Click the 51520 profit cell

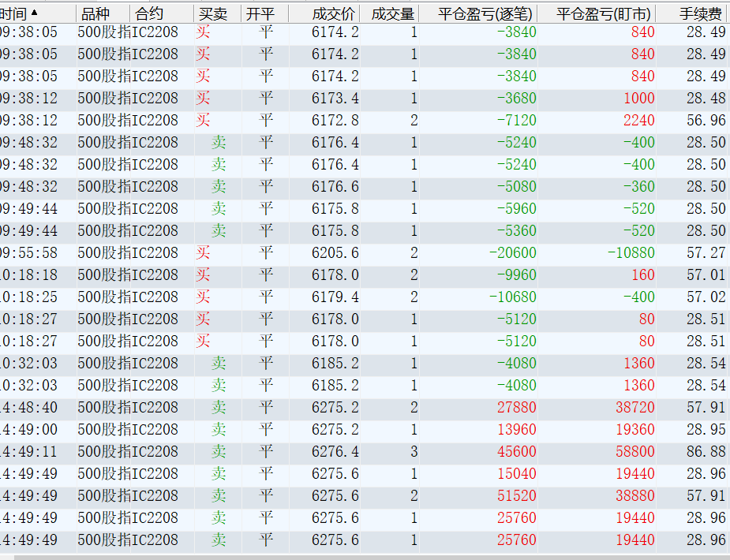[516, 496]
